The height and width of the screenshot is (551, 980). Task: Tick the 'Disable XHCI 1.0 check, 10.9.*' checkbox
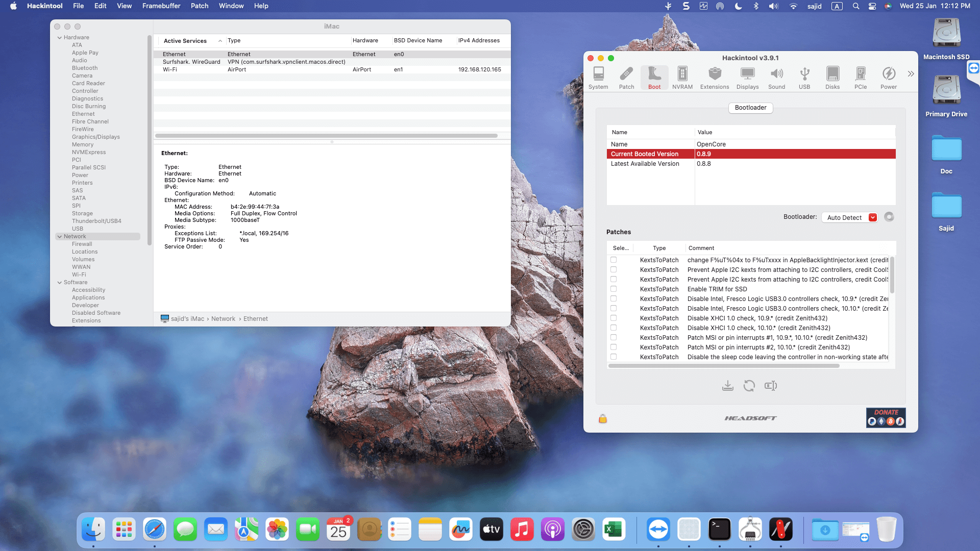tap(614, 318)
